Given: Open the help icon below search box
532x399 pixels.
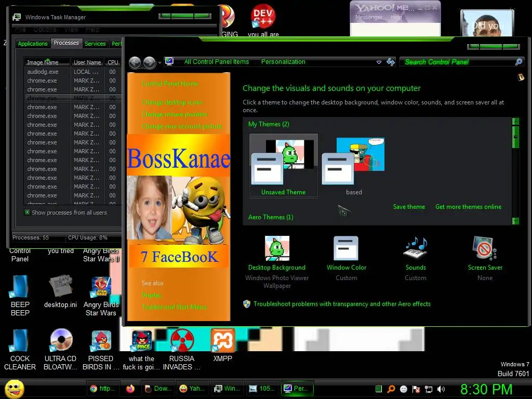Looking at the screenshot, I should pos(521,77).
